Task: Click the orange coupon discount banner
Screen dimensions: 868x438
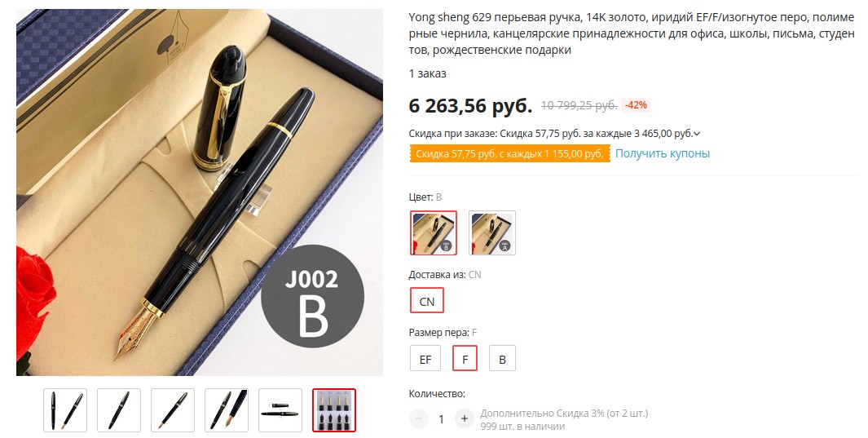Action: pos(510,153)
